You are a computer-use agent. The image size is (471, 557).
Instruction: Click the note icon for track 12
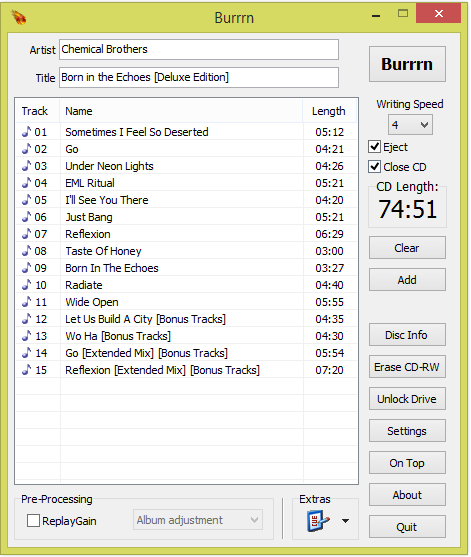click(x=26, y=319)
